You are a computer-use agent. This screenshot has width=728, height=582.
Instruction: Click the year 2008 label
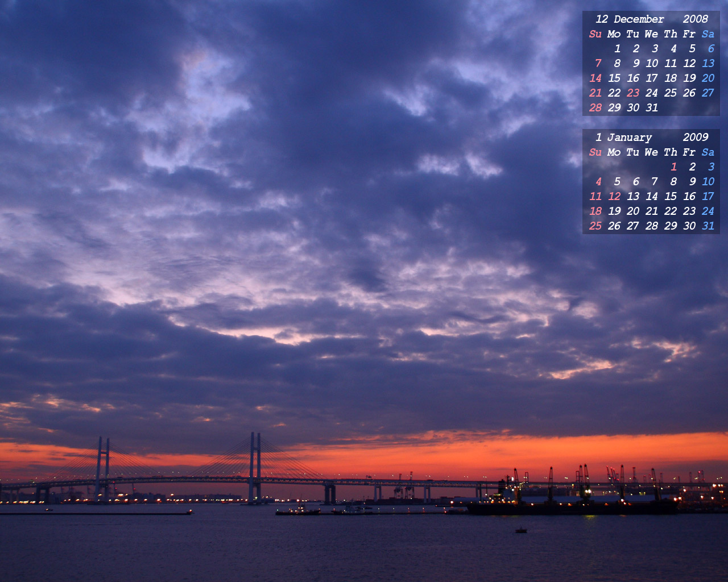696,19
